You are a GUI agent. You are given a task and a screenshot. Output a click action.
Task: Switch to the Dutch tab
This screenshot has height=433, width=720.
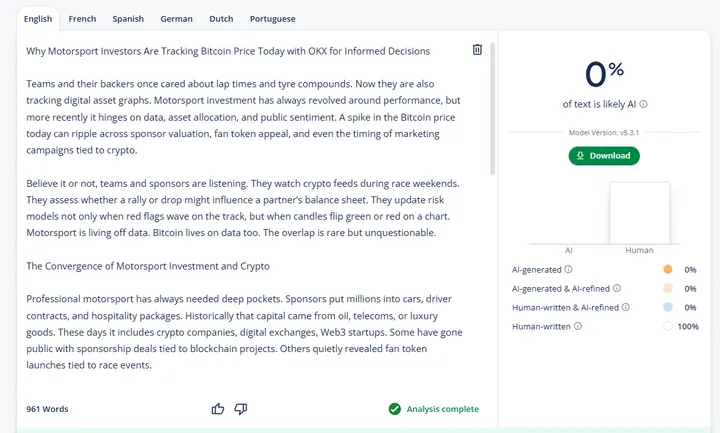pyautogui.click(x=221, y=19)
